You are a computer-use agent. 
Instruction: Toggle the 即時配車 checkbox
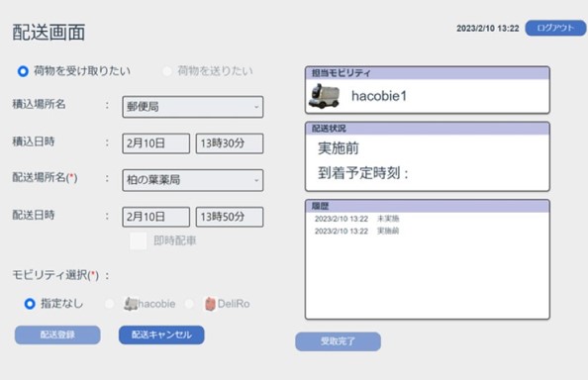coord(138,241)
